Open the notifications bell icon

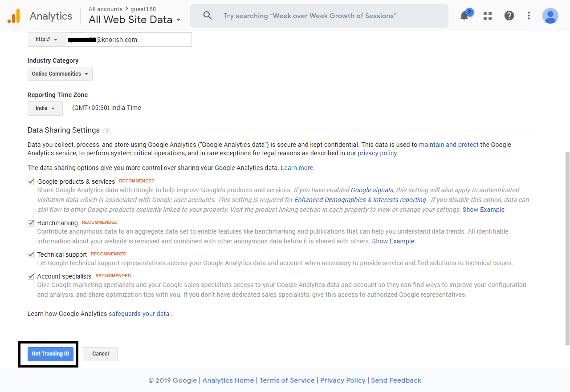click(x=464, y=16)
